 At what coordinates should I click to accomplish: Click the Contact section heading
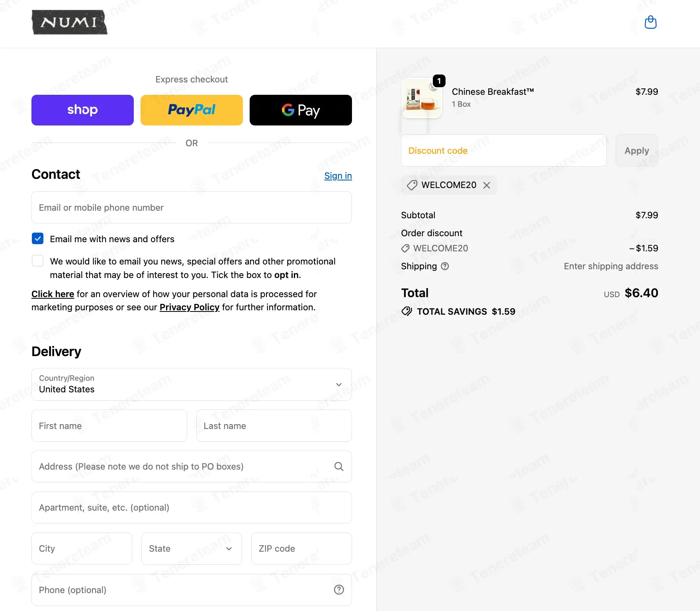(x=56, y=174)
